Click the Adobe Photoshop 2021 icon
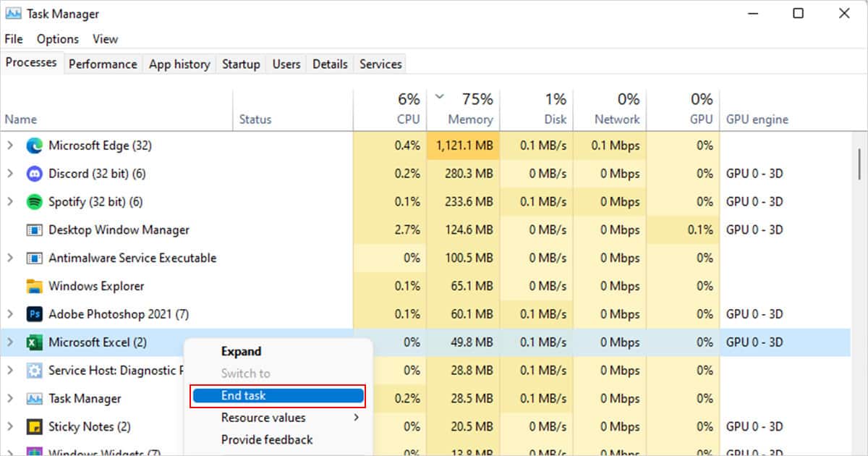 click(x=35, y=314)
